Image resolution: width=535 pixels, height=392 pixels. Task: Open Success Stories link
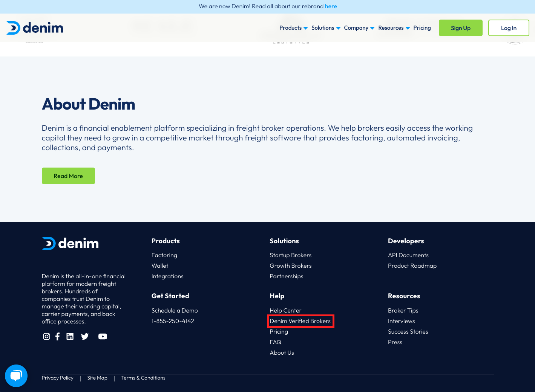click(408, 332)
